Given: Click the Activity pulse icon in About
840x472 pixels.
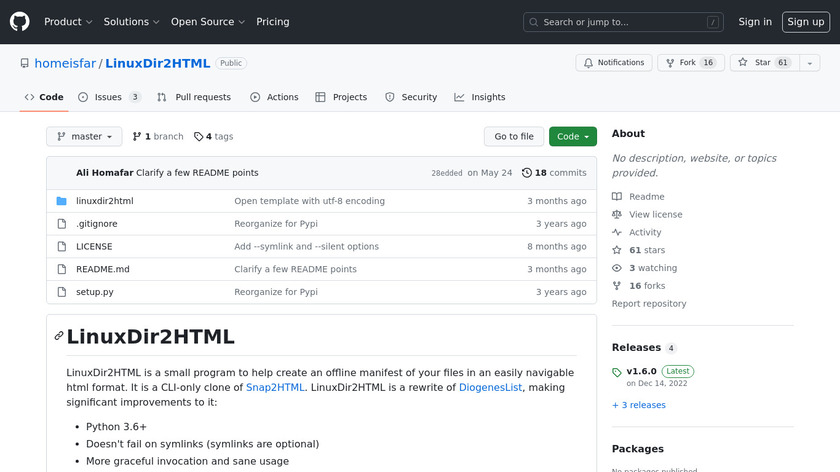Looking at the screenshot, I should (617, 233).
